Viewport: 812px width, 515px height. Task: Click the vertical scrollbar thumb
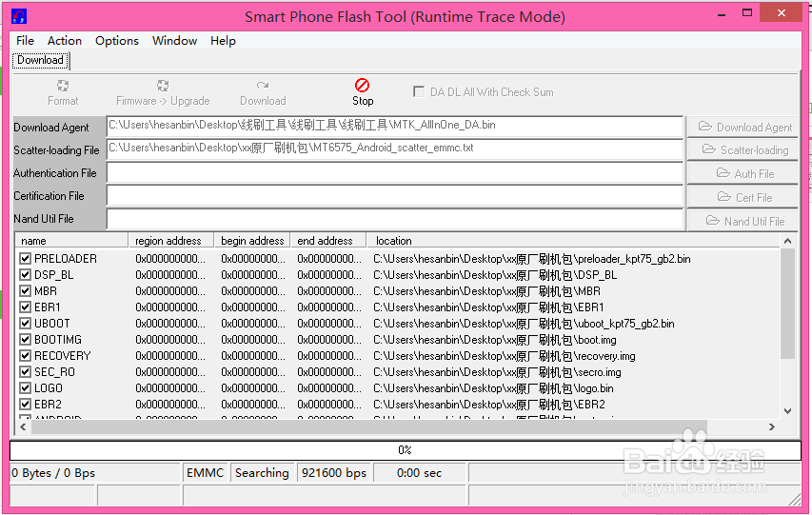point(787,304)
